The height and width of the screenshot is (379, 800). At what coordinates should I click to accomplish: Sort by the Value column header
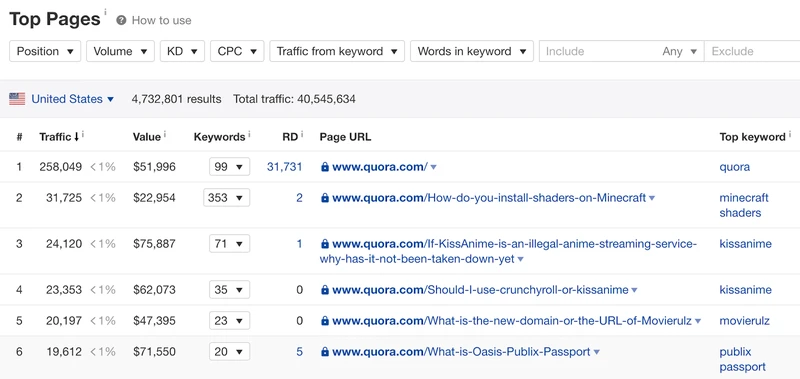click(147, 137)
